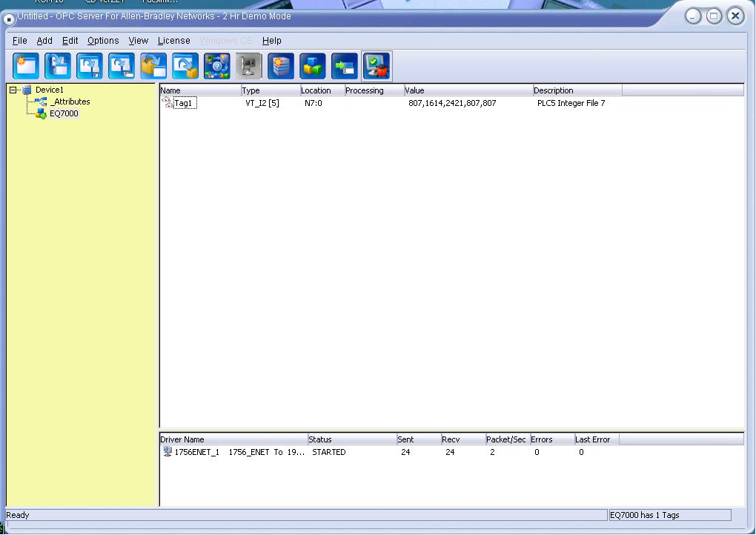Click the value 807,1614,2421,807,807
The width and height of the screenshot is (756, 535).
(x=452, y=103)
